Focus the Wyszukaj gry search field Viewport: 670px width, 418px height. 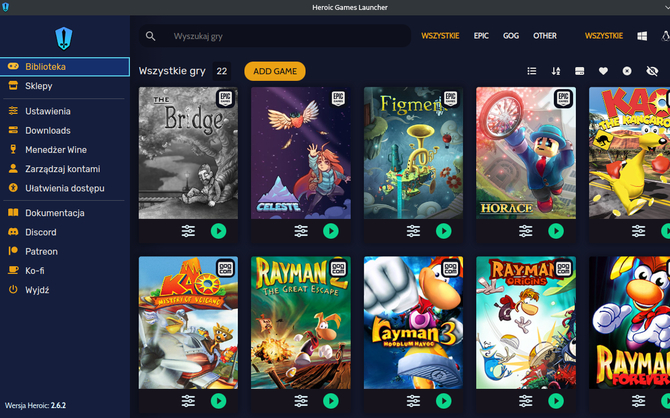point(275,36)
